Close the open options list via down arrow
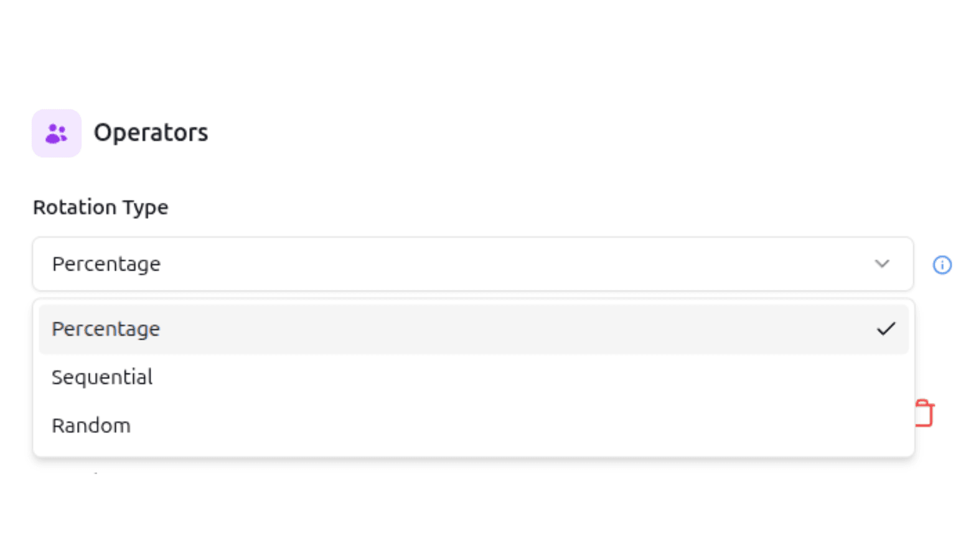Screen dimensions: 971x560 (x=881, y=264)
